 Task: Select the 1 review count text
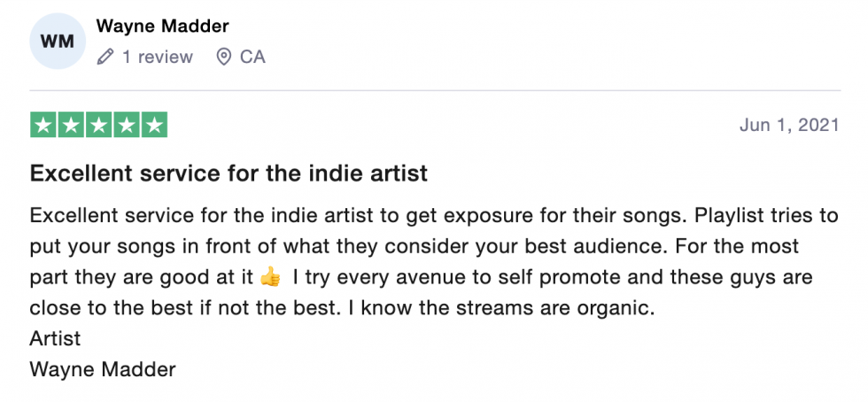[158, 57]
